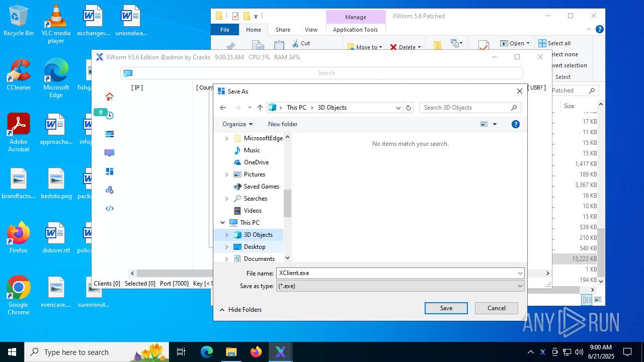Open volume control in system tray

[x=579, y=352]
